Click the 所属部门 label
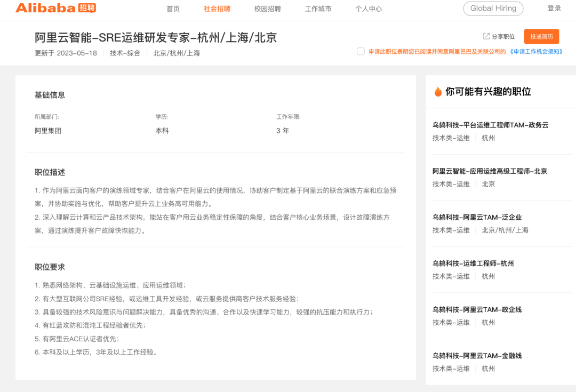The image size is (576, 392). point(46,117)
